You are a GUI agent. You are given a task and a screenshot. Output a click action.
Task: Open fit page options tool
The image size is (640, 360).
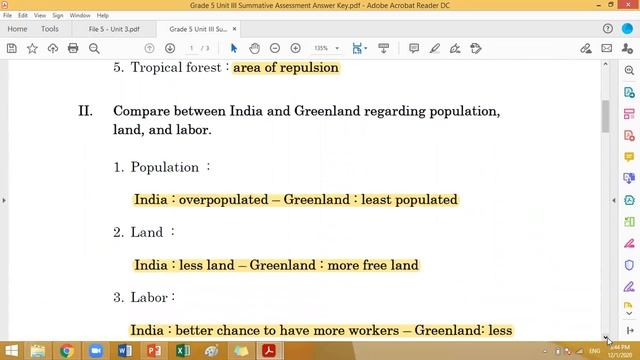pos(357,49)
